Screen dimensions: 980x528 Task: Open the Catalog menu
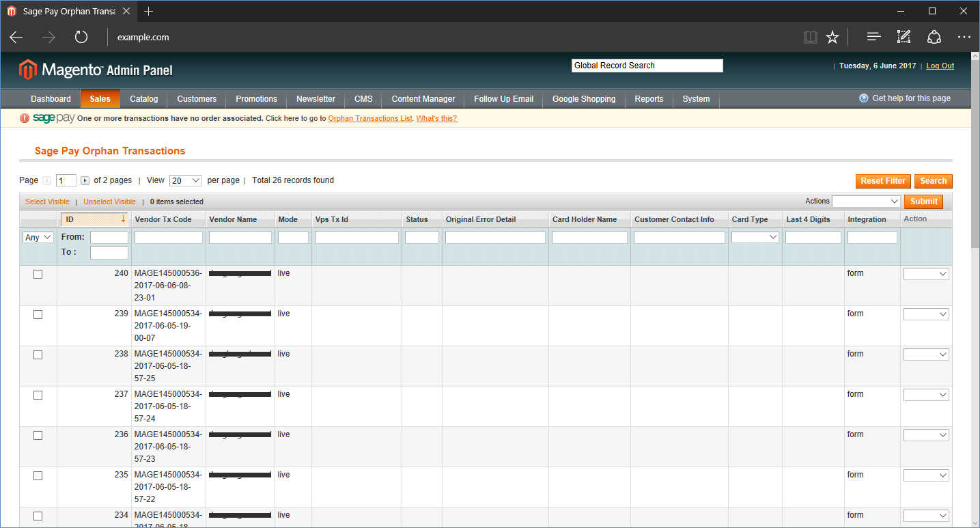pos(143,99)
